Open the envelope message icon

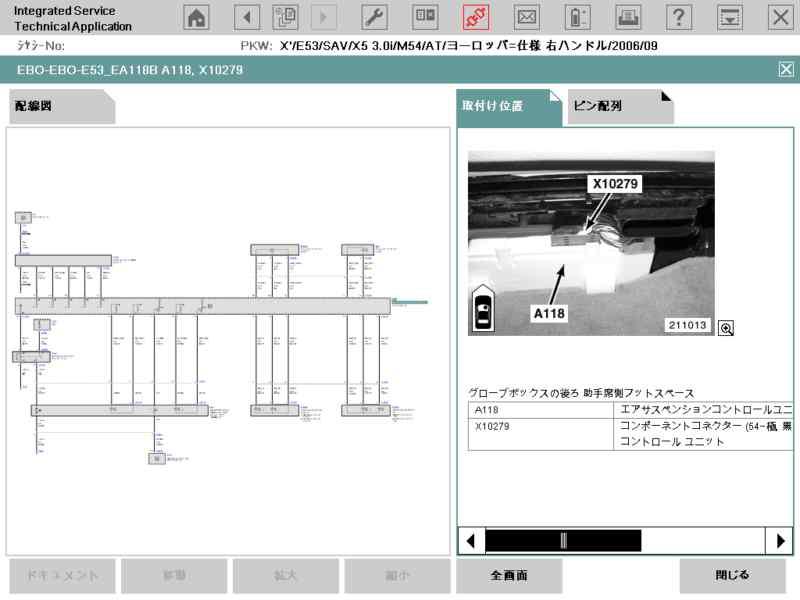click(x=526, y=17)
